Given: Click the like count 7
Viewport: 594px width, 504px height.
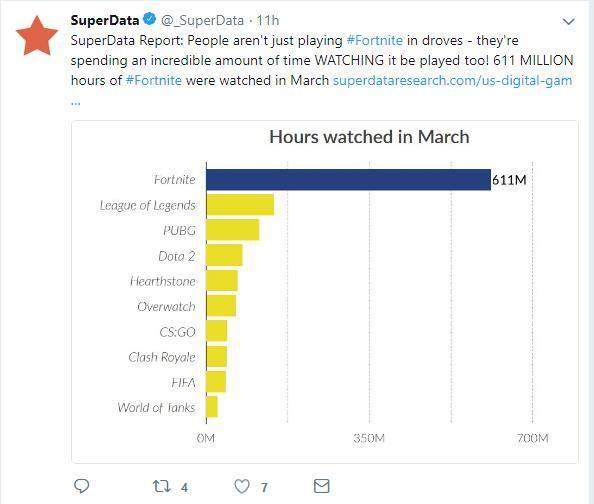Looking at the screenshot, I should (264, 487).
